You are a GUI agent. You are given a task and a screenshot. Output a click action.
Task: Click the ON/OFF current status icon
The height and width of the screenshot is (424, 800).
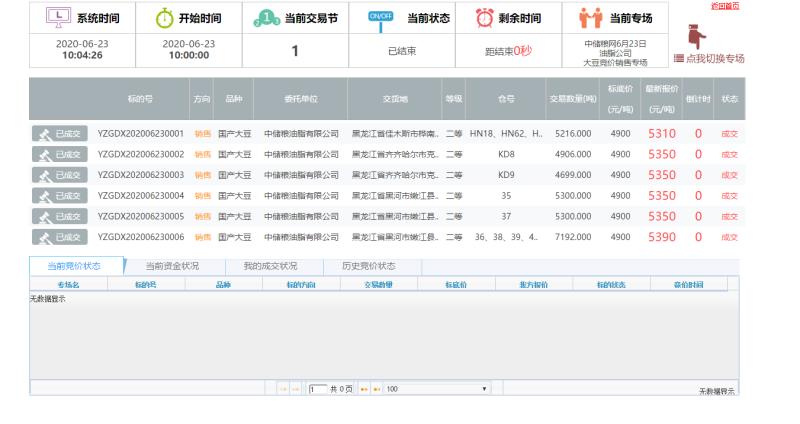point(381,21)
